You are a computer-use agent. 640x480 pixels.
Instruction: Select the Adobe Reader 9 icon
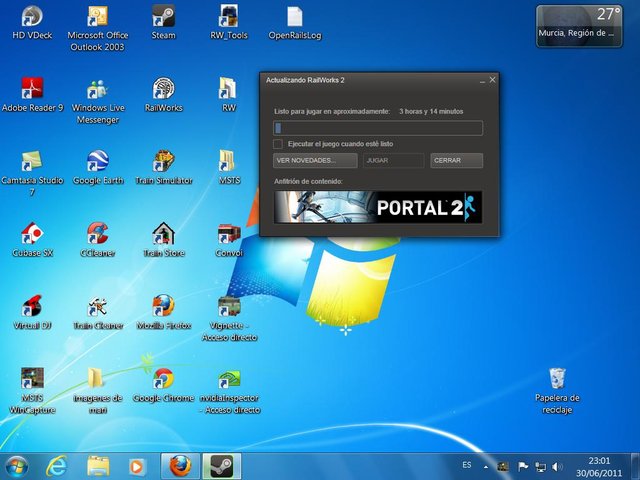pyautogui.click(x=32, y=90)
